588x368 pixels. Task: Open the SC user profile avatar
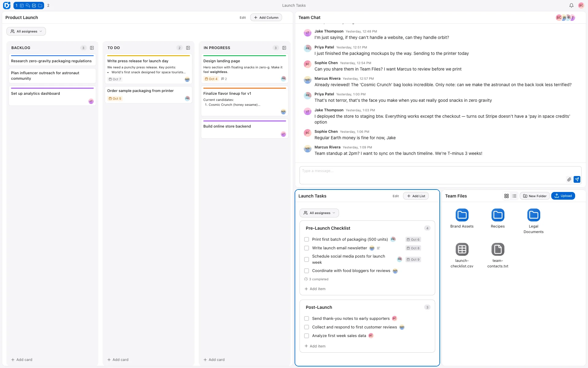pyautogui.click(x=581, y=6)
